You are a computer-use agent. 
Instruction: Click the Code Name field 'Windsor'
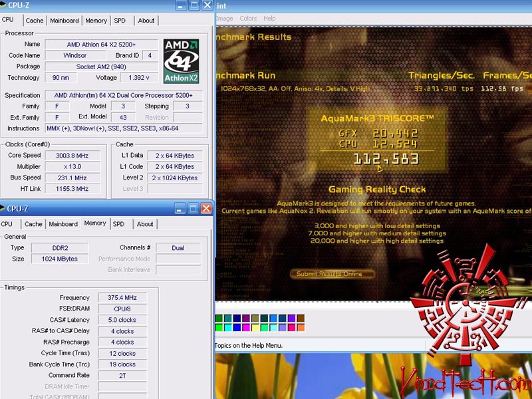[x=75, y=55]
